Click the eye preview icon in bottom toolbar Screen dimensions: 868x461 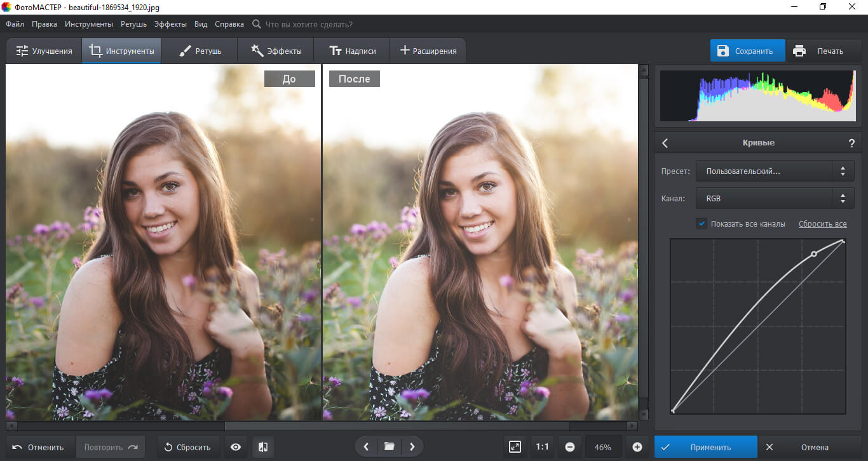click(x=236, y=447)
